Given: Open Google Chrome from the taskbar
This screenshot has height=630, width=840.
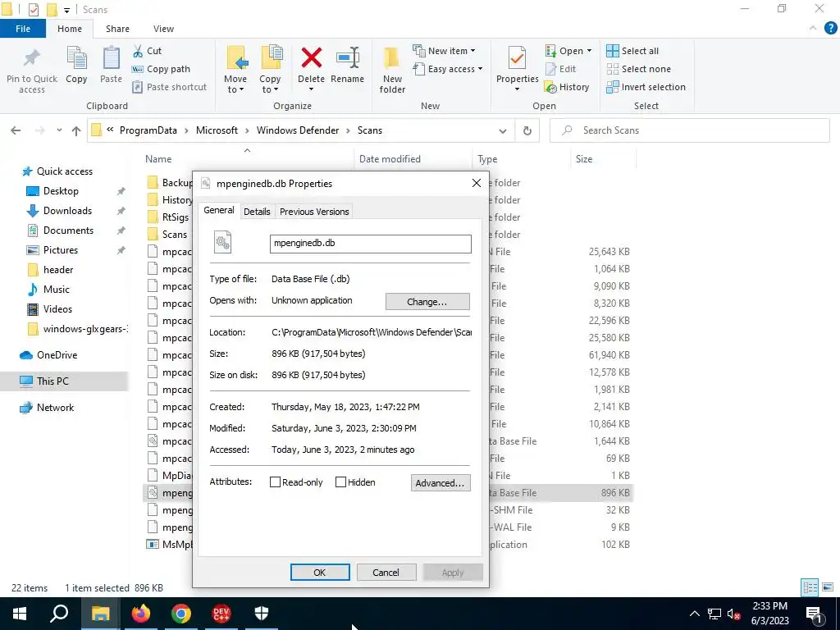Looking at the screenshot, I should click(x=181, y=614).
